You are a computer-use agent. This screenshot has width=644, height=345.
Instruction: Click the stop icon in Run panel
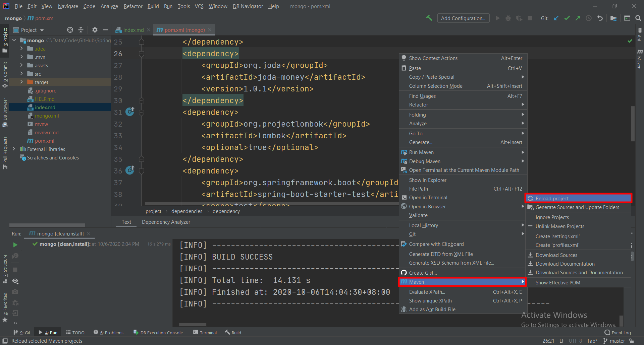[x=15, y=270]
